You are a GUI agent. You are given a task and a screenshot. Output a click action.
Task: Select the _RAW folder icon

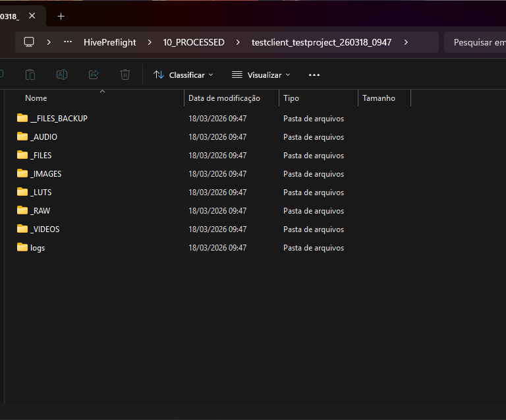point(22,210)
